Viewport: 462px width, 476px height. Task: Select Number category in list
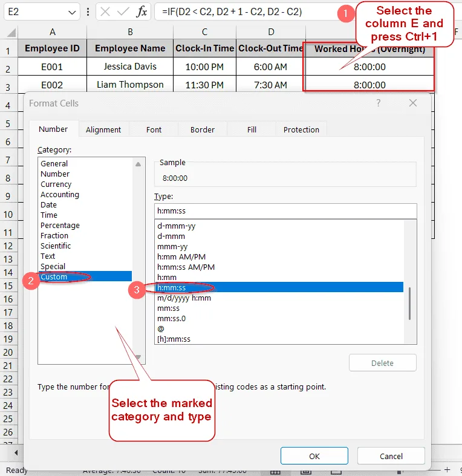85,174
